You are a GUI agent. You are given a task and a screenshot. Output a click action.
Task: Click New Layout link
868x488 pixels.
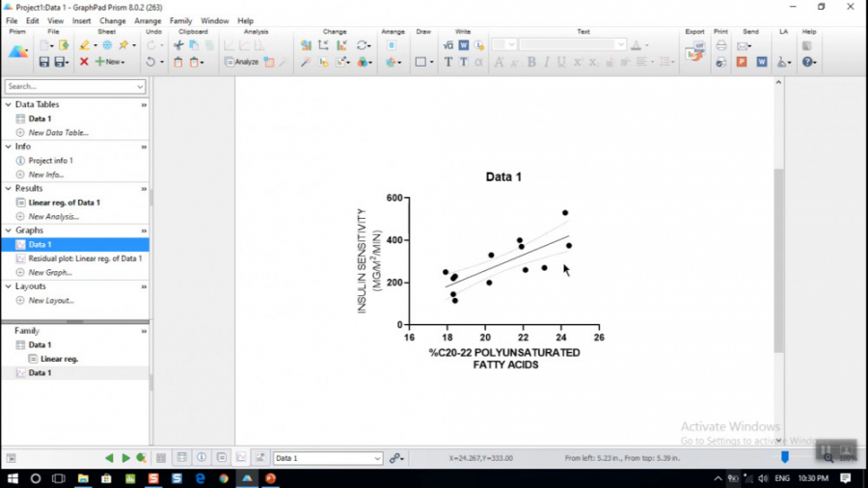pyautogui.click(x=51, y=301)
